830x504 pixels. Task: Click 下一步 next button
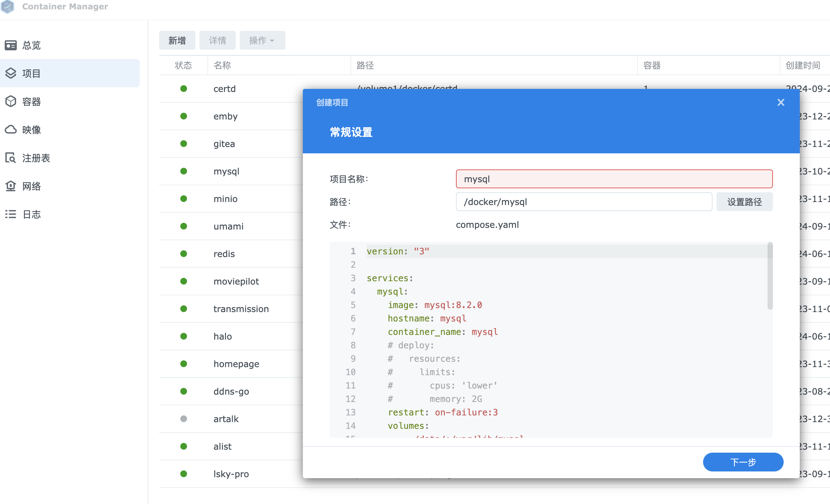pyautogui.click(x=743, y=462)
